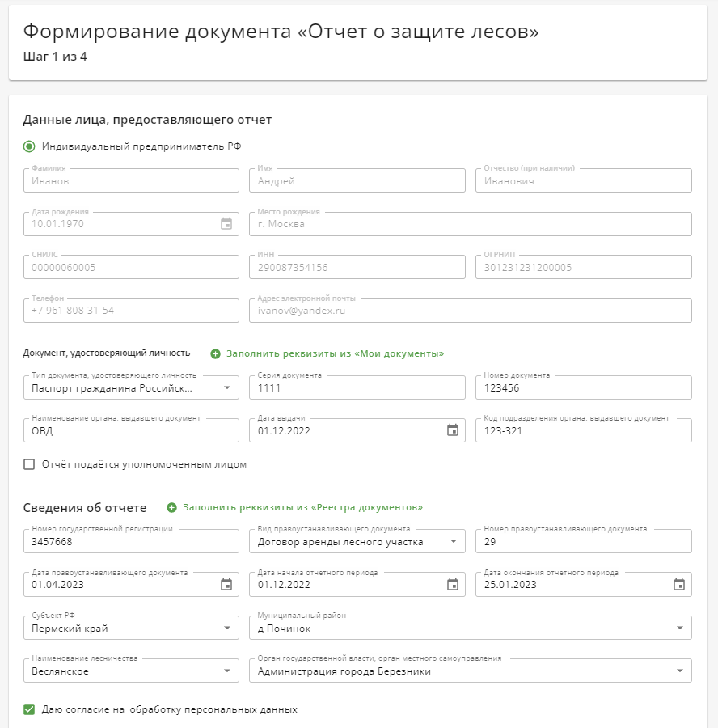Toggle personal data consent checkbox
Image resolution: width=718 pixels, height=728 pixels.
30,709
